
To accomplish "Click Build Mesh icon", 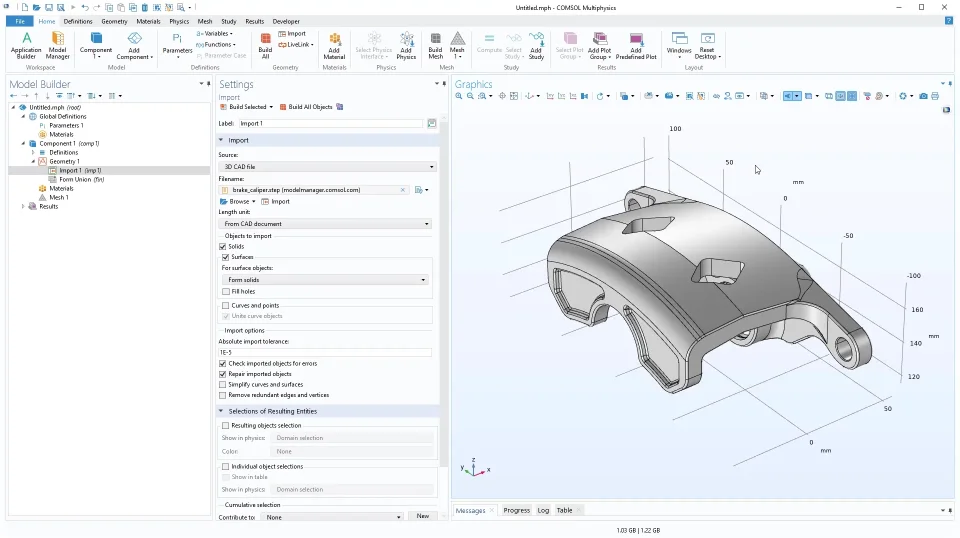I will tap(435, 40).
